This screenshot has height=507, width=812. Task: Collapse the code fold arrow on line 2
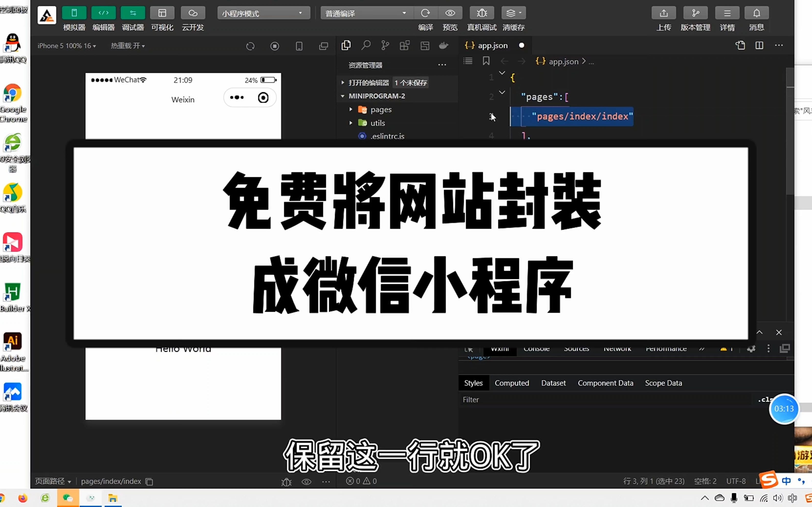click(502, 92)
